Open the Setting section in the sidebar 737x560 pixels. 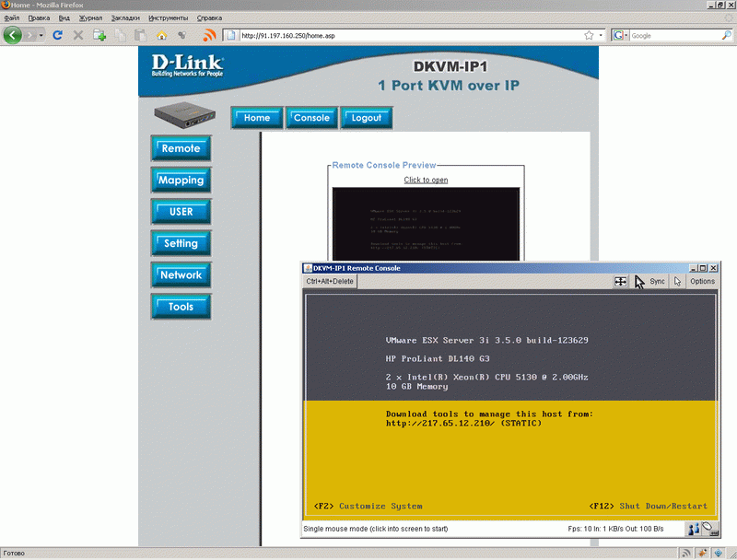point(181,243)
